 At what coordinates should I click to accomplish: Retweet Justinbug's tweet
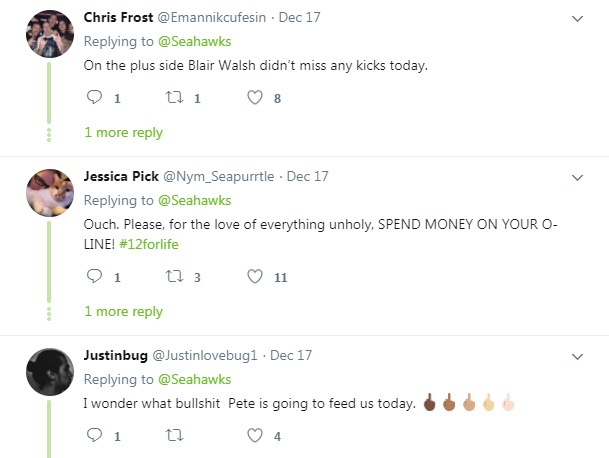click(x=174, y=435)
